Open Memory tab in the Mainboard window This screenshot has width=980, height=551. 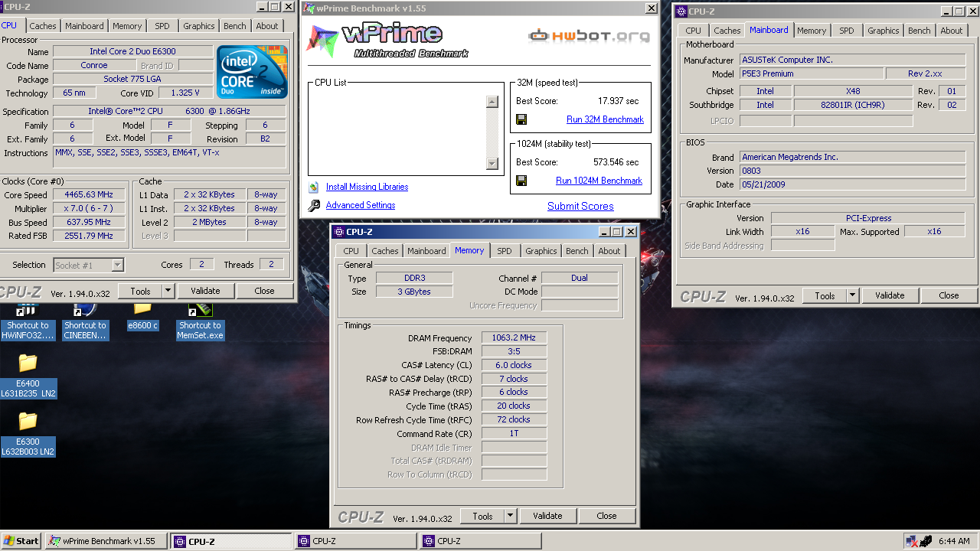click(812, 31)
